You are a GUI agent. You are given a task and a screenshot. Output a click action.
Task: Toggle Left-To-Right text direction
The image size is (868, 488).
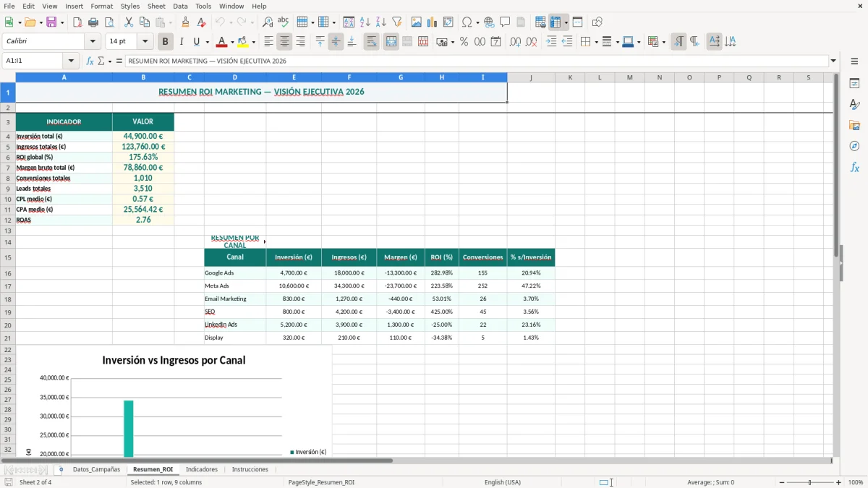678,42
